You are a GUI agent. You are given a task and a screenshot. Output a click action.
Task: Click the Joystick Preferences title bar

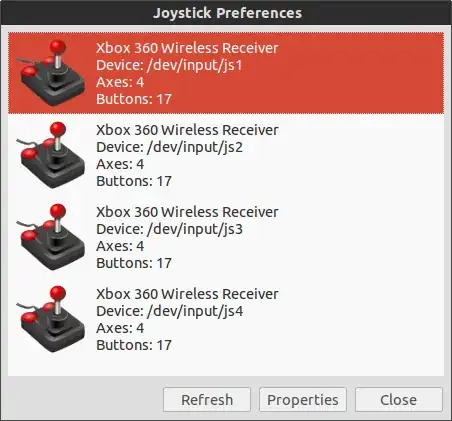pos(226,13)
